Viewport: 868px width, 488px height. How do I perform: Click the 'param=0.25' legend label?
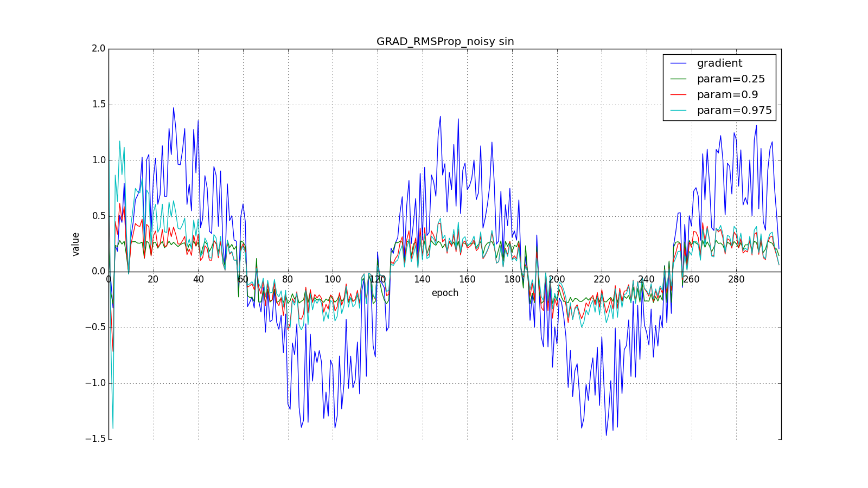click(731, 79)
